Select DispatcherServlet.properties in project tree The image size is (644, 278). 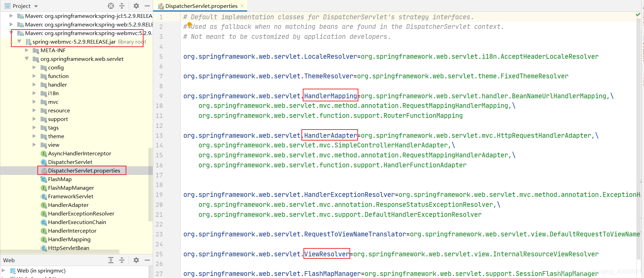(84, 170)
